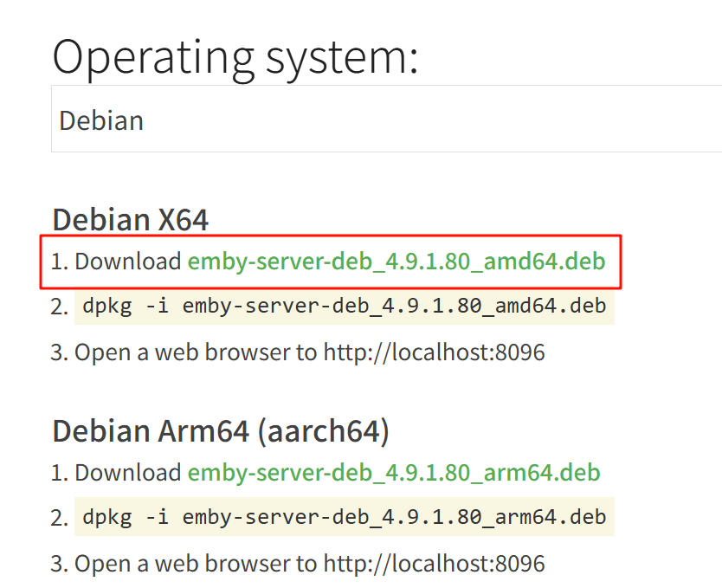Download the emby-server arm64 .deb file link
The height and width of the screenshot is (588, 722).
pyautogui.click(x=394, y=473)
